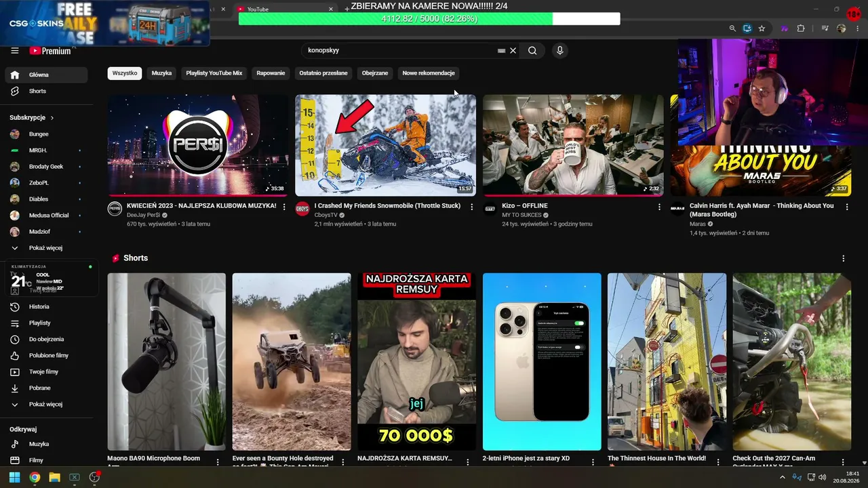Open the Chrome extensions puzzle icon
This screenshot has width=868, height=488.
pos(801,28)
